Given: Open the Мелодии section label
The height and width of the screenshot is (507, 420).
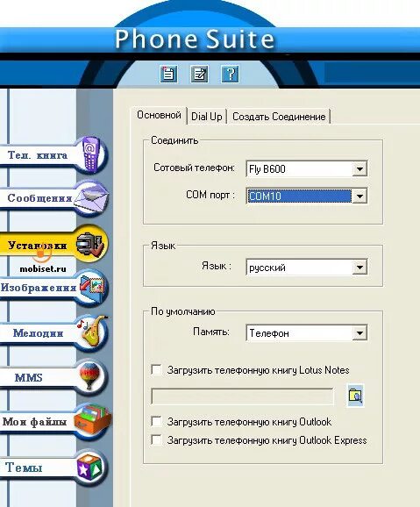Looking at the screenshot, I should coord(39,332).
